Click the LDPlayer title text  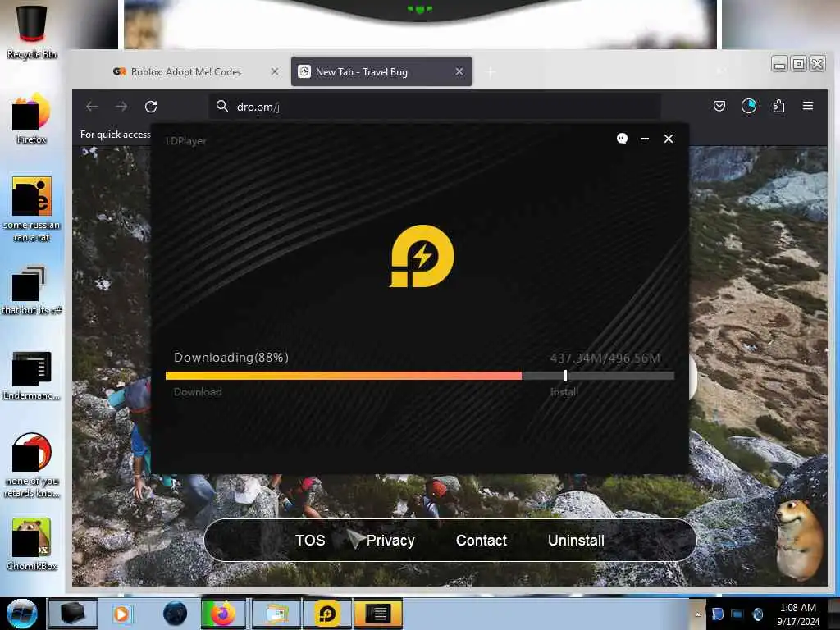(x=185, y=141)
